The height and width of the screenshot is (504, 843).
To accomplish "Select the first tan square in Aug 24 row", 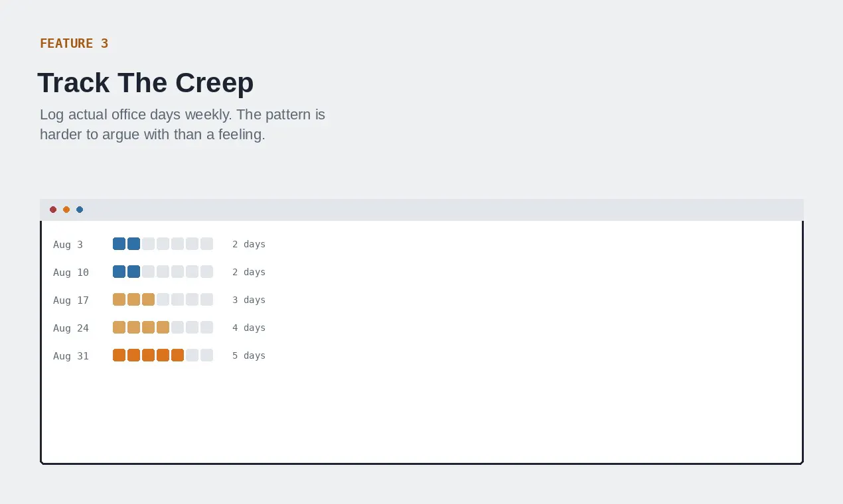I will [119, 328].
